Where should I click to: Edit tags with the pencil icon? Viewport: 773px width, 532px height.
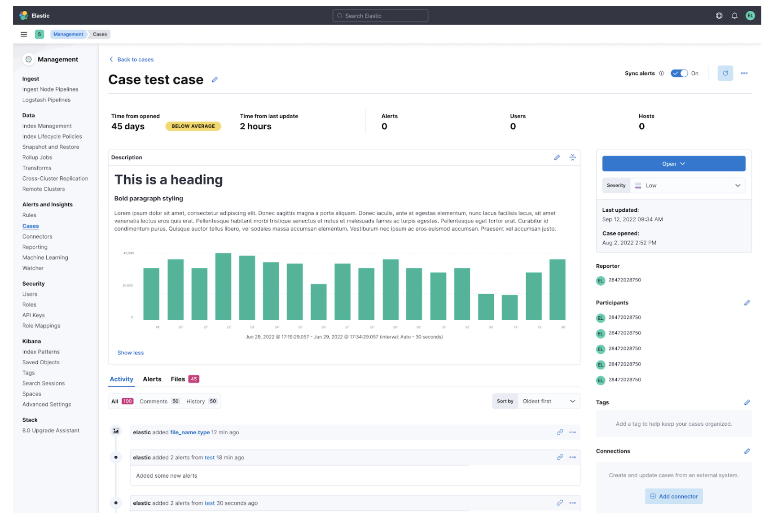(747, 402)
